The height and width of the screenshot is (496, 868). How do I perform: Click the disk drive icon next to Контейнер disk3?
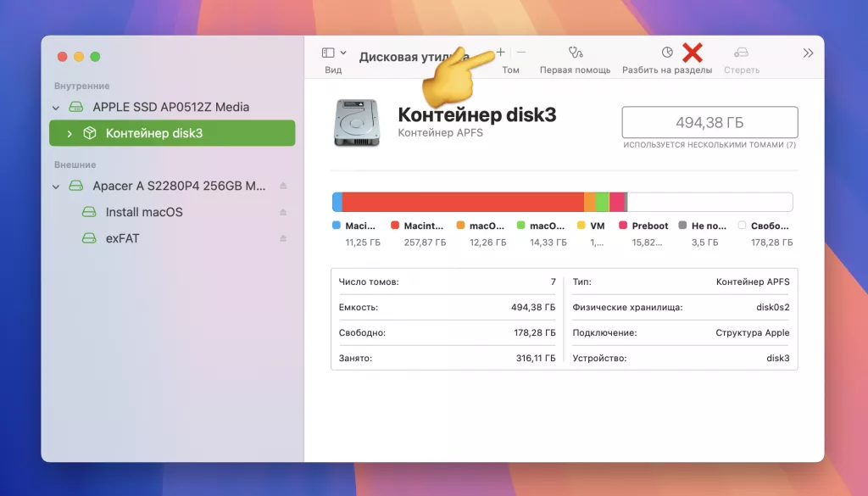click(357, 121)
